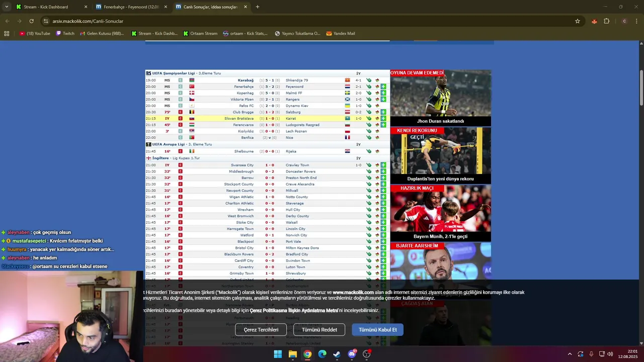Open the Bjarte Aarsheim news thumbnail
This screenshot has height=362, width=644.
point(440,261)
